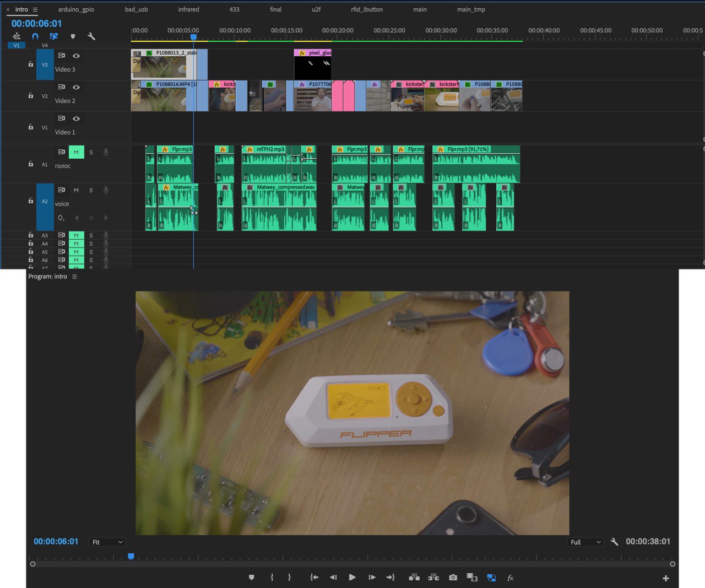The width and height of the screenshot is (705, 588).
Task: Unmute the A3 audio track
Action: (x=76, y=235)
